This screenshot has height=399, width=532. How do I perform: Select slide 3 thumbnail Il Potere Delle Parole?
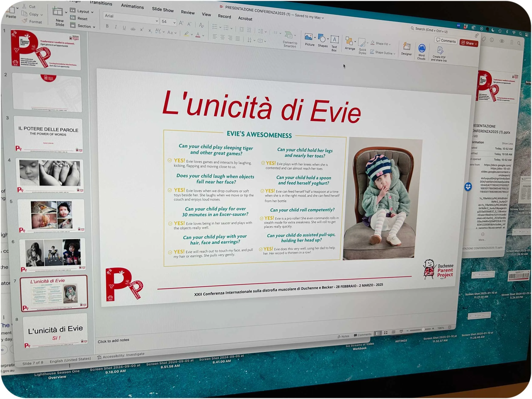tap(48, 134)
